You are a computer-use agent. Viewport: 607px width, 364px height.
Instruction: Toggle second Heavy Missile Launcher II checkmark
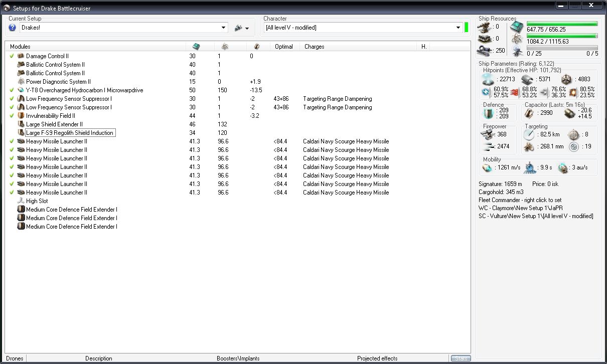12,150
